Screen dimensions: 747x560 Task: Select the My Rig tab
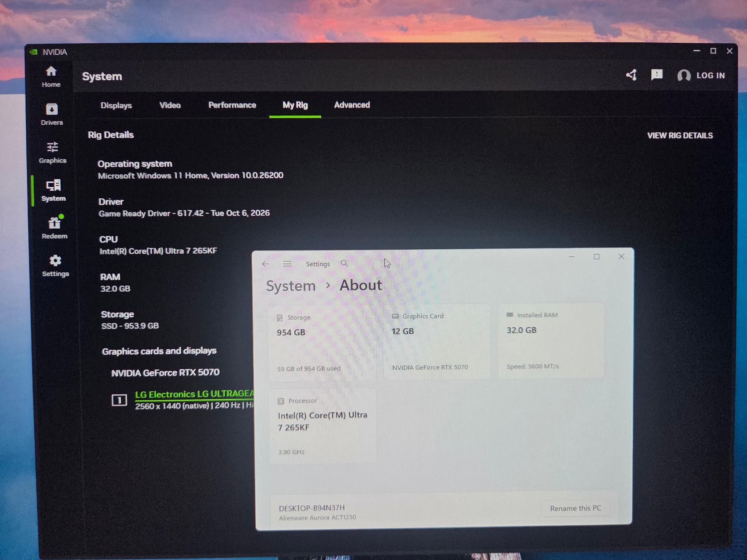[295, 105]
